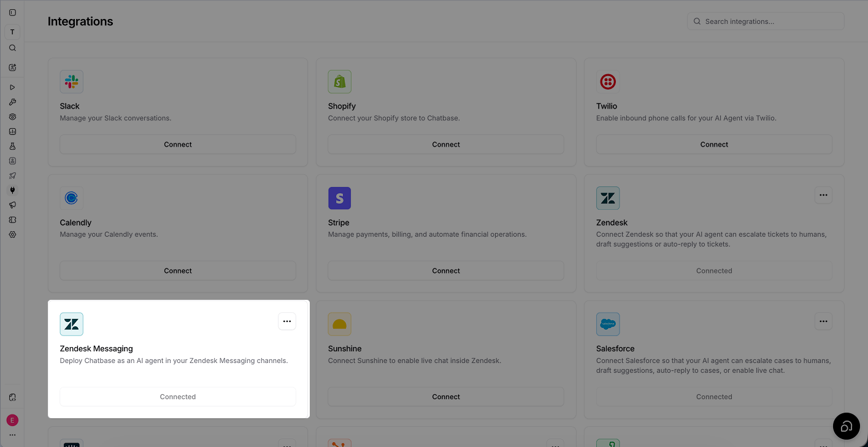This screenshot has width=868, height=447.
Task: Click the document code icon in sidebar
Action: (x=12, y=397)
